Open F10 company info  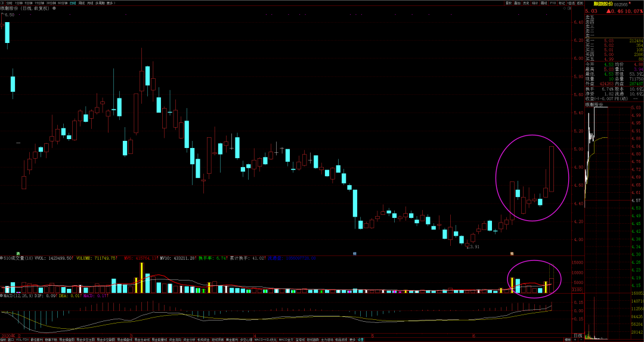point(553,3)
